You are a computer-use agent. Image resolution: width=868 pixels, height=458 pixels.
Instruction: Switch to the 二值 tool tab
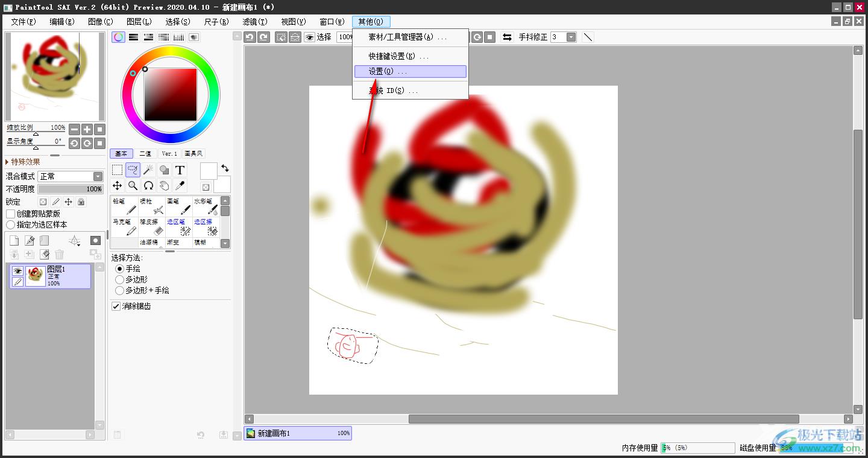[x=145, y=153]
